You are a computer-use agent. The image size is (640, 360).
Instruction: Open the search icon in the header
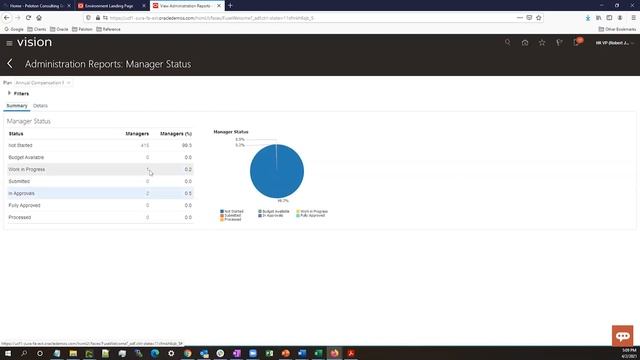point(507,42)
